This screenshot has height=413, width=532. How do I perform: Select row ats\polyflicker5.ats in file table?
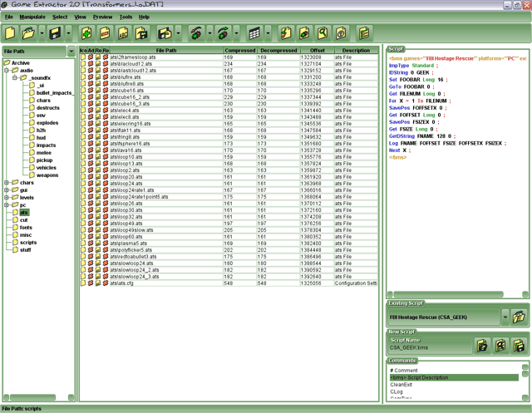tap(229, 249)
